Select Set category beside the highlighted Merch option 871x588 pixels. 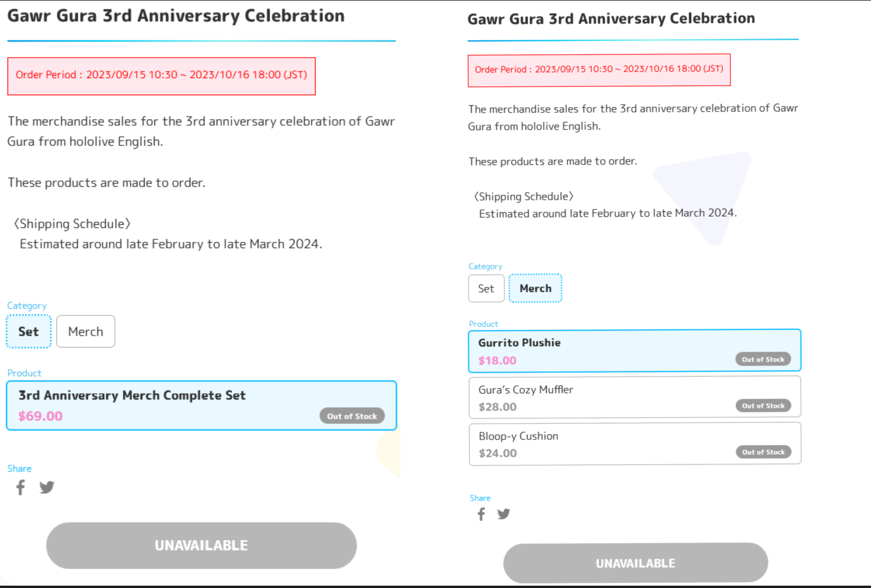tap(486, 288)
